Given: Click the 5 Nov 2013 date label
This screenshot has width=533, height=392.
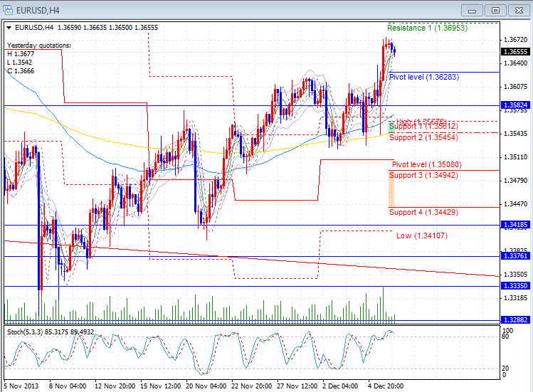Looking at the screenshot, I should (21, 386).
